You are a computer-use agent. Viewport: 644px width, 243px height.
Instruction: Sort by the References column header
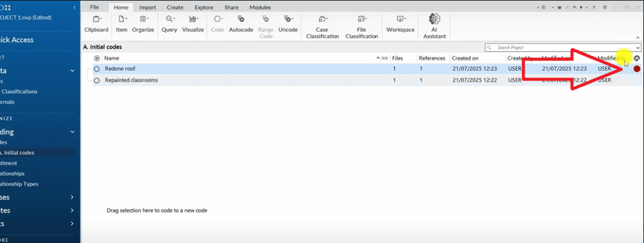[432, 59]
